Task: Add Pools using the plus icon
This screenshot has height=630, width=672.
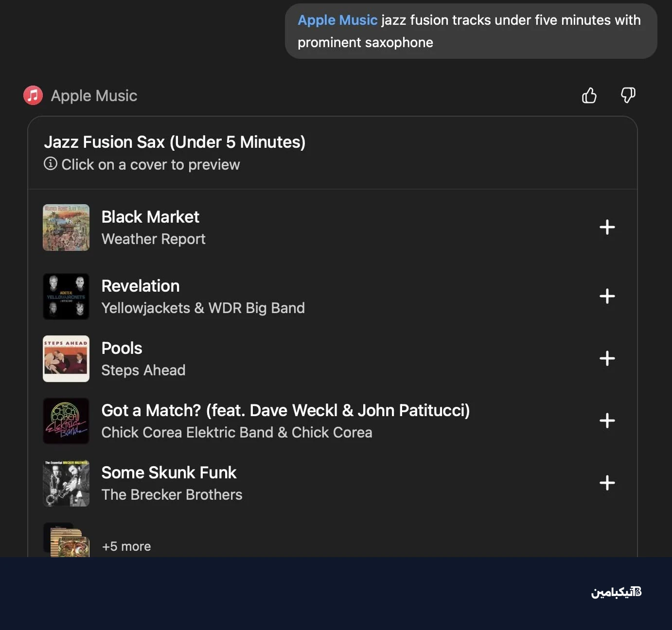Action: coord(607,358)
